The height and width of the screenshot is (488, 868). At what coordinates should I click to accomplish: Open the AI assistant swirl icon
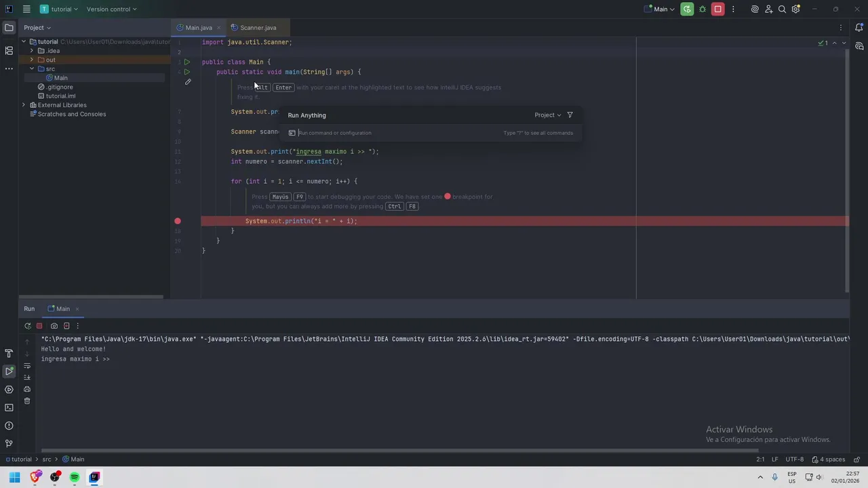point(755,9)
